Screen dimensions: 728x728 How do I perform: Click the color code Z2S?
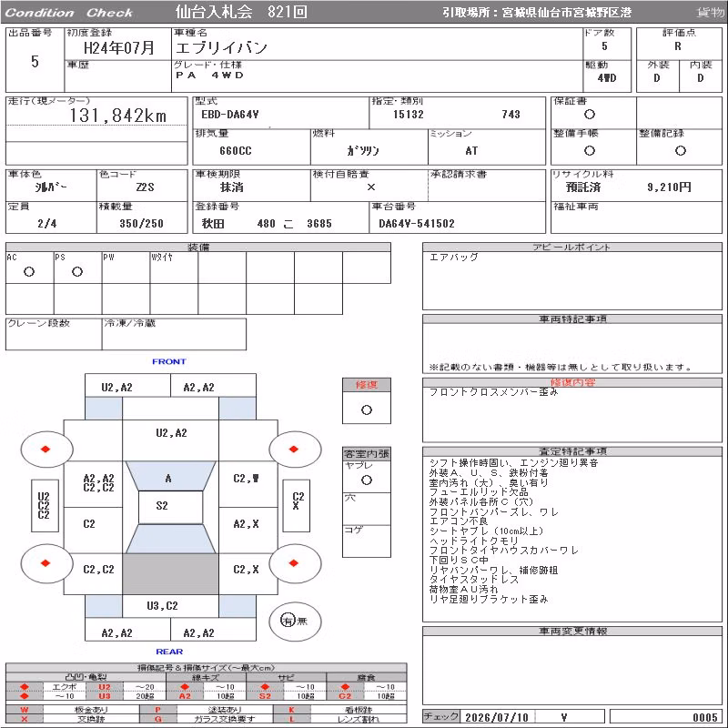pyautogui.click(x=145, y=187)
